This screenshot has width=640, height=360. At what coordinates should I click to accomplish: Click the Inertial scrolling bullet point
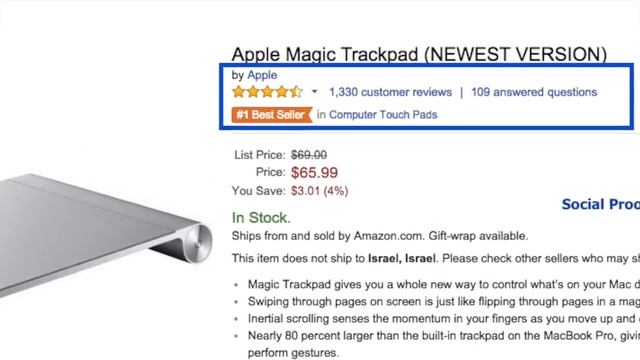click(x=444, y=318)
